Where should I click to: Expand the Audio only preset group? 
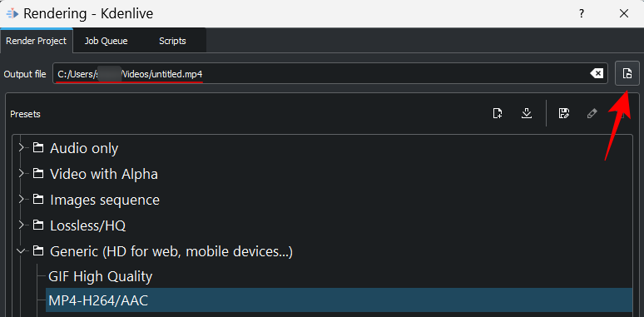click(x=22, y=148)
